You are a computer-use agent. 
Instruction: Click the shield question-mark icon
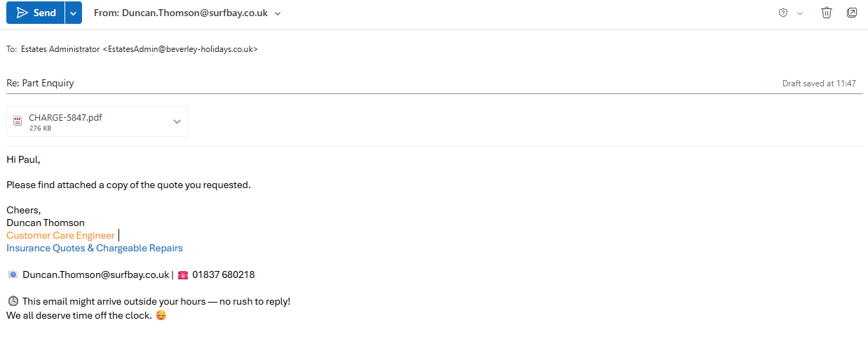(783, 13)
